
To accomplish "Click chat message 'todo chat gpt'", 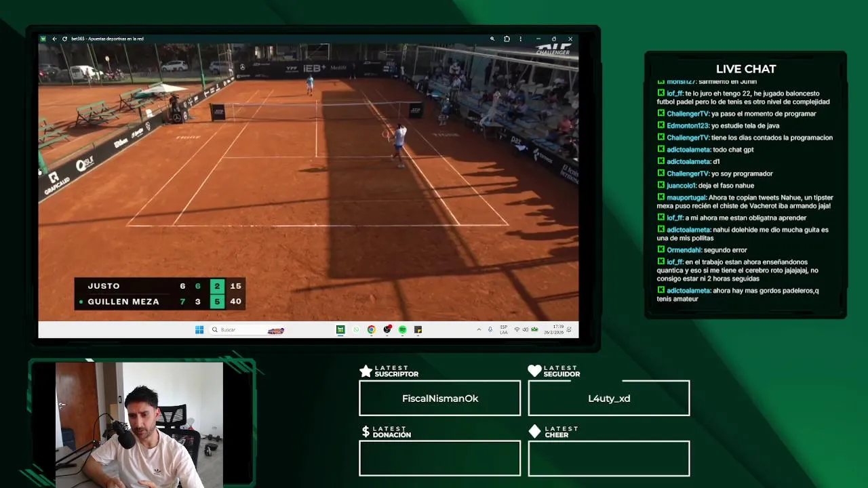I will pos(733,150).
